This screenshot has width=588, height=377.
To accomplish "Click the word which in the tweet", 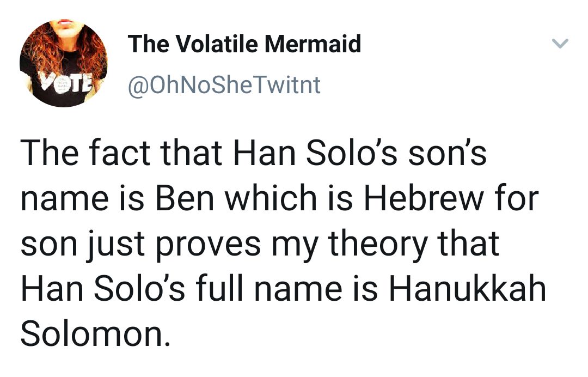I will tap(271, 198).
